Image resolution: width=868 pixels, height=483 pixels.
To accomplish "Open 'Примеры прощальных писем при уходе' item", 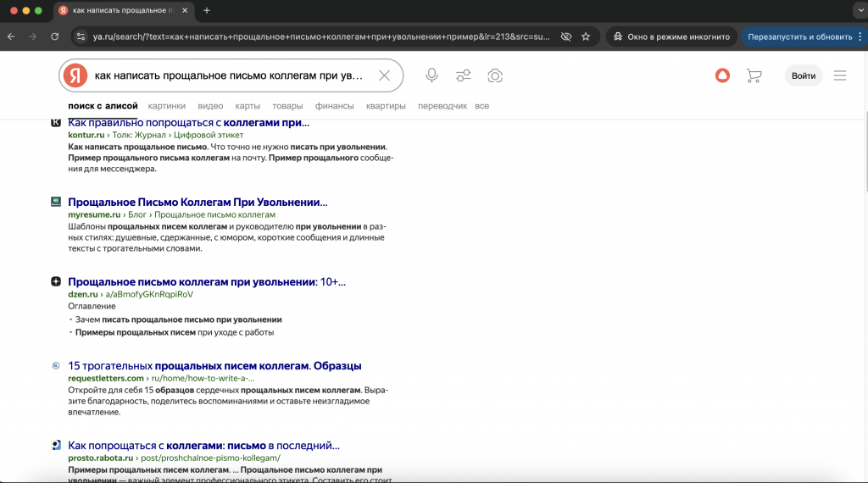I will tap(175, 332).
